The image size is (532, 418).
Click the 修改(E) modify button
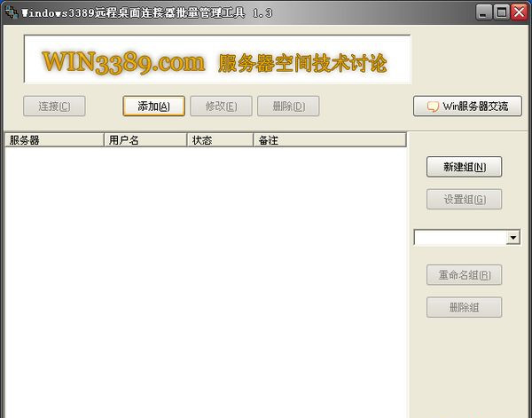(x=221, y=106)
